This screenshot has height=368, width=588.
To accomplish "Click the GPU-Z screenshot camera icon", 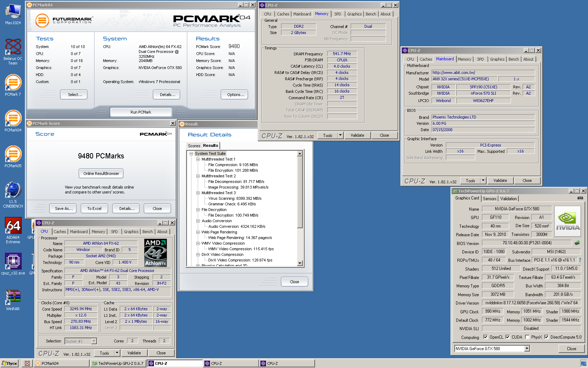I will click(x=580, y=198).
